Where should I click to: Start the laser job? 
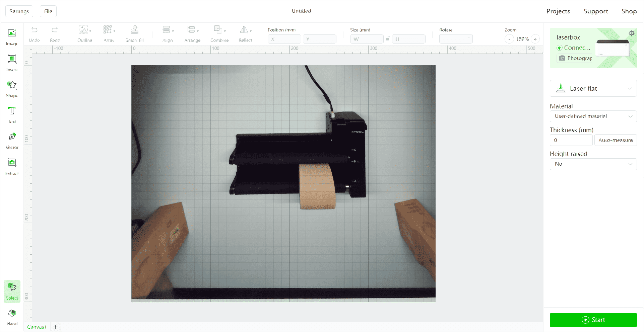pyautogui.click(x=593, y=320)
